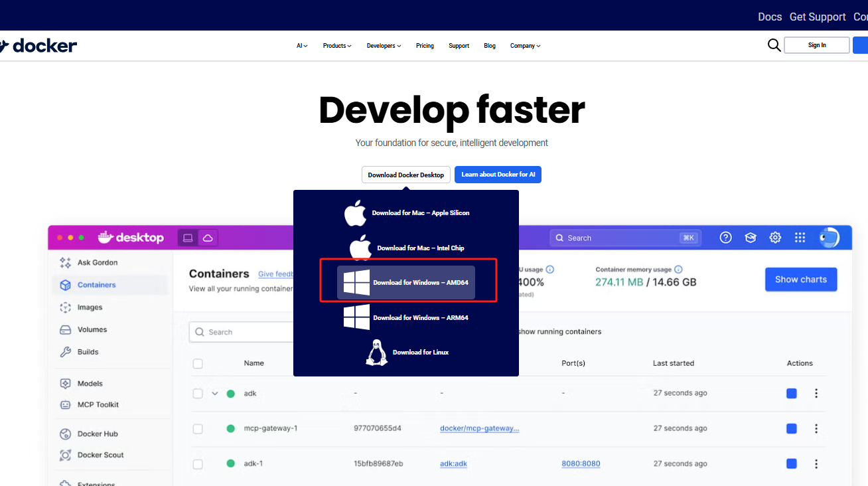Click the Docker Desktop top search field
Image resolution: width=868 pixels, height=486 pixels.
click(x=624, y=238)
